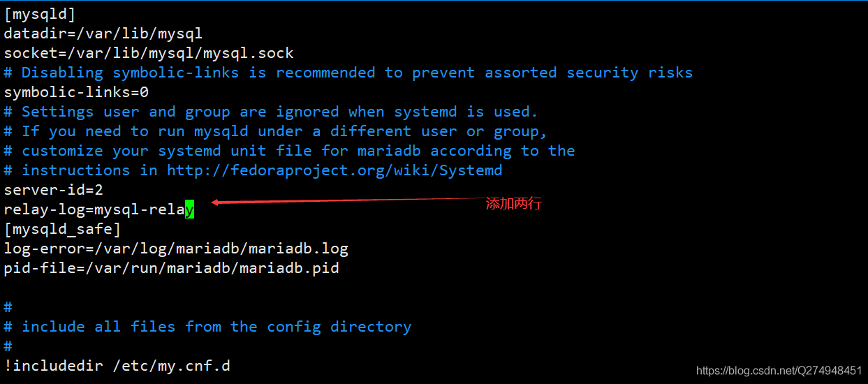Click the 'Disabling symbolic-links' comment line

[x=348, y=73]
